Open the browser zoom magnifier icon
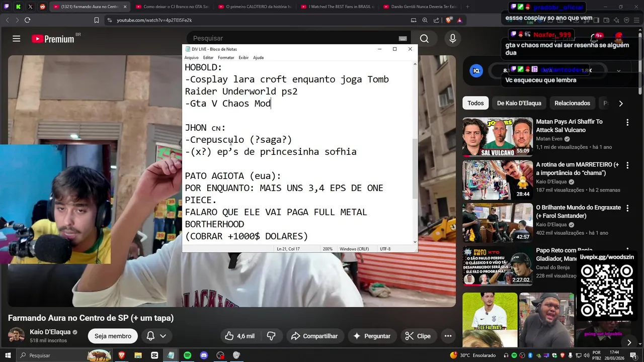Image resolution: width=644 pixels, height=362 pixels. point(425,20)
